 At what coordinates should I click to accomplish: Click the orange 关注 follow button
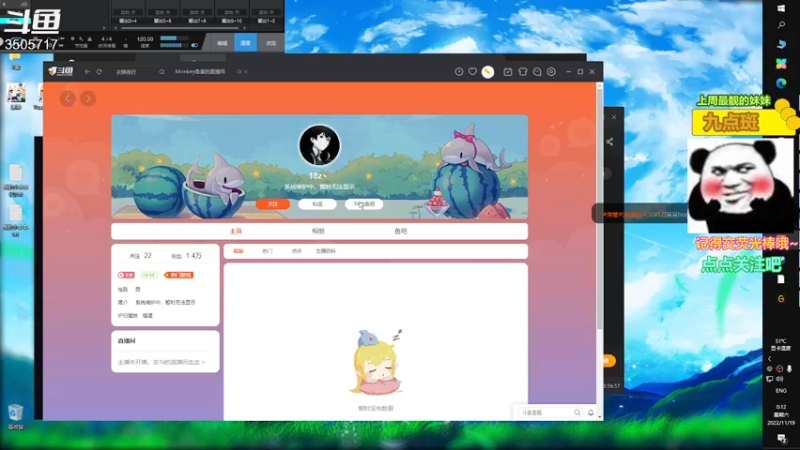coord(273,204)
